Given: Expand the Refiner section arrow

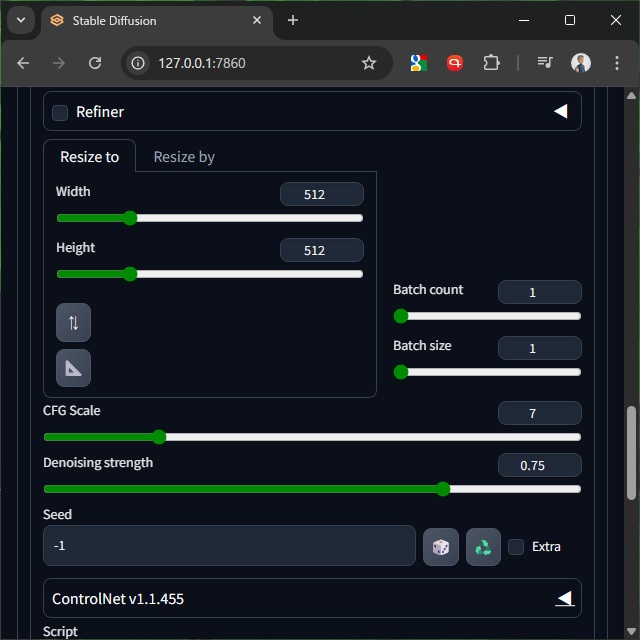Looking at the screenshot, I should click(x=560, y=112).
